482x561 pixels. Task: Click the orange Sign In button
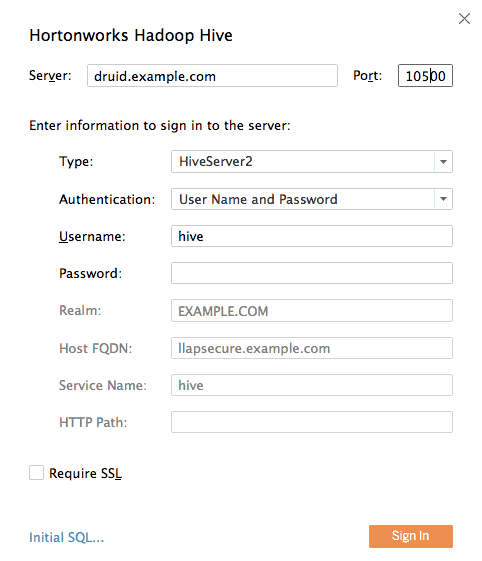click(411, 536)
